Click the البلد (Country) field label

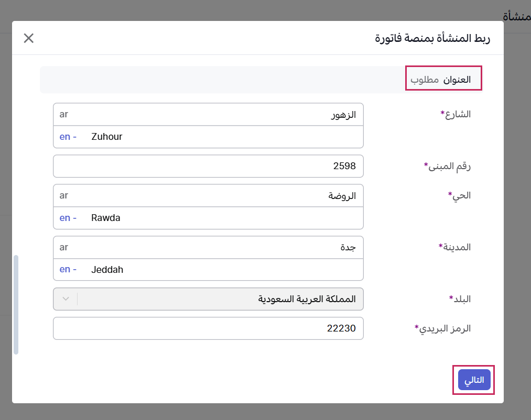pyautogui.click(x=460, y=299)
